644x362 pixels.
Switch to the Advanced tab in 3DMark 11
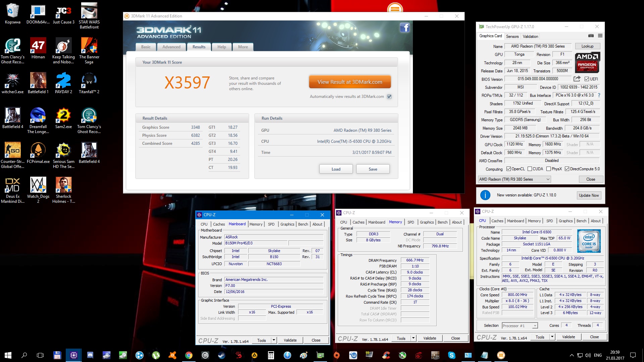pos(171,47)
